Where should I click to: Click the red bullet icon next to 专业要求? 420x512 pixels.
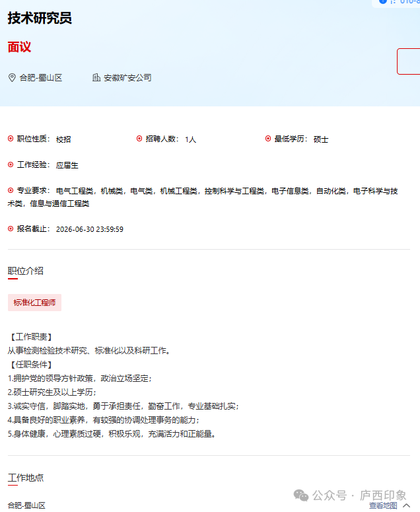coord(11,190)
